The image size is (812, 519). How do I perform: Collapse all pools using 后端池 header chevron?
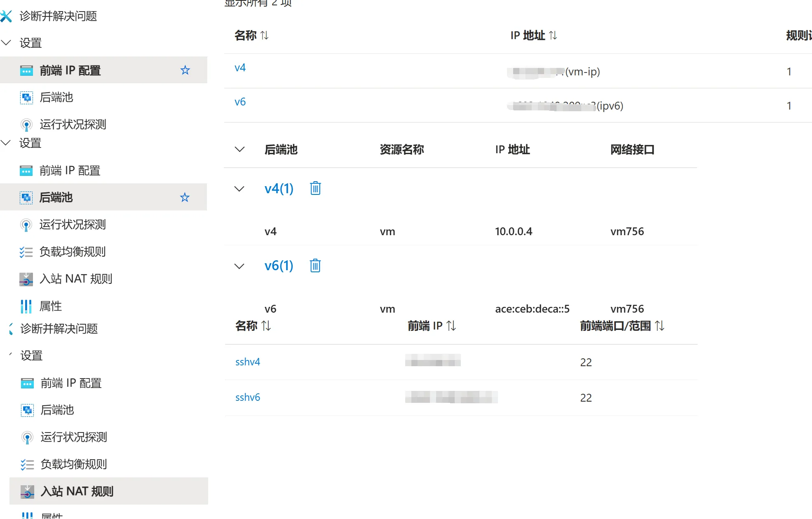tap(239, 149)
